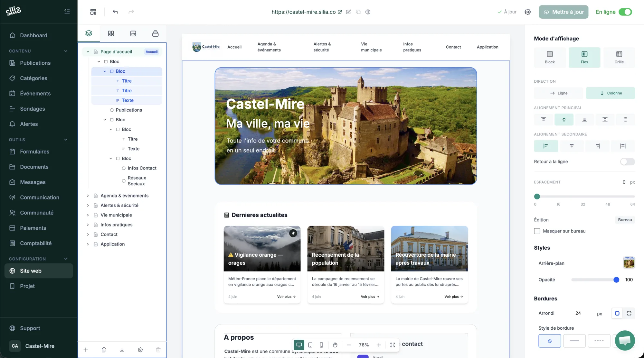Expand Vie municipale page
The image size is (644, 358).
(x=88, y=215)
